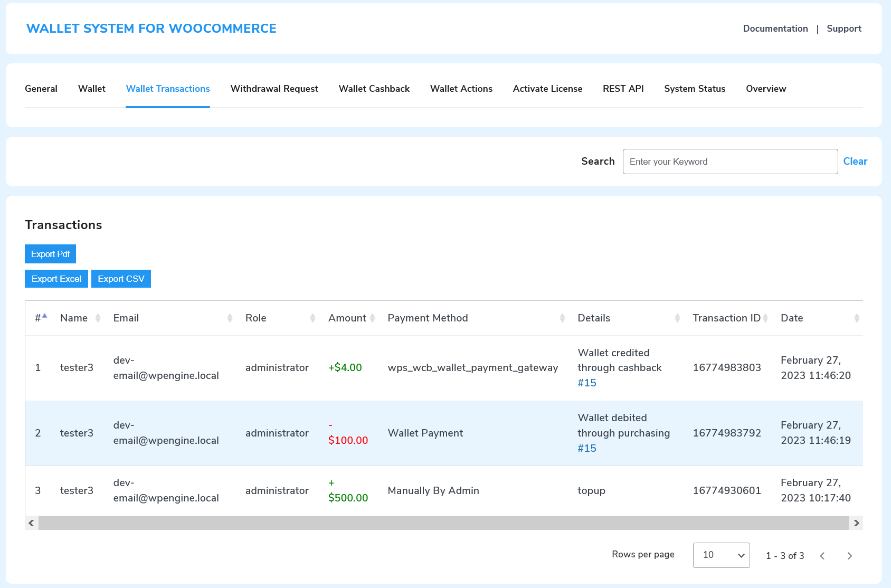Open the Wallet Actions tab
The height and width of the screenshot is (588, 891).
461,89
